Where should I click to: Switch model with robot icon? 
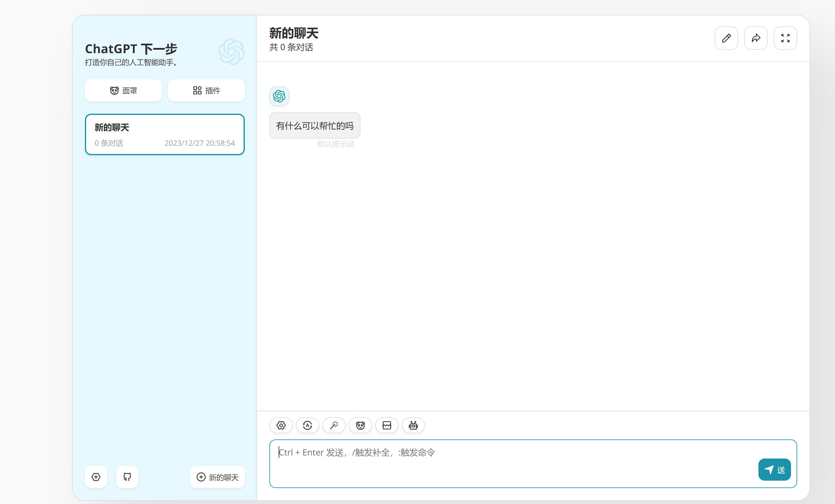[413, 425]
